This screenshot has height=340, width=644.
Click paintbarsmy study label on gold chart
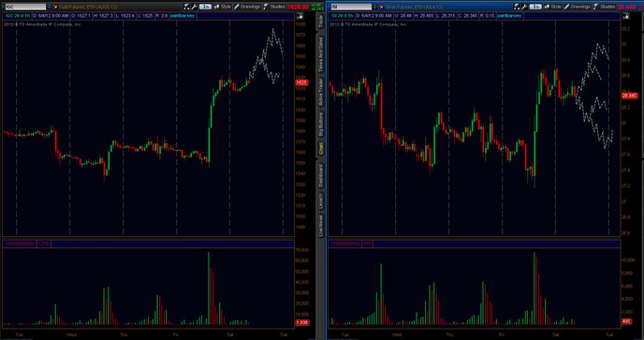point(183,16)
